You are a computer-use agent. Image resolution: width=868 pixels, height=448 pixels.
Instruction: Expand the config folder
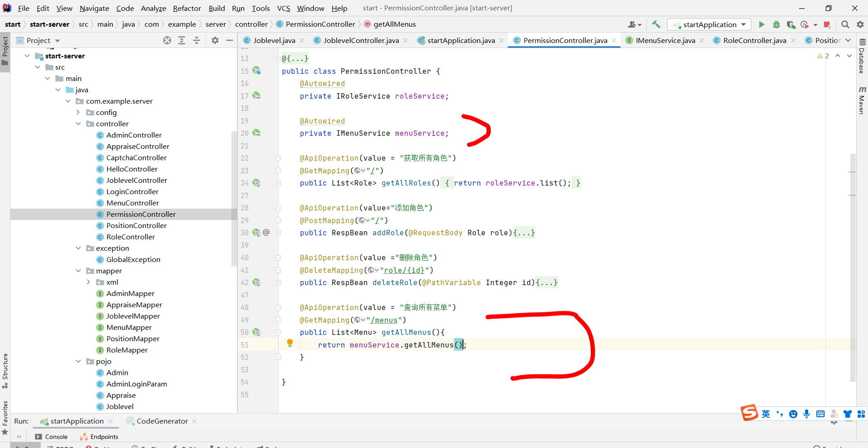pos(78,112)
